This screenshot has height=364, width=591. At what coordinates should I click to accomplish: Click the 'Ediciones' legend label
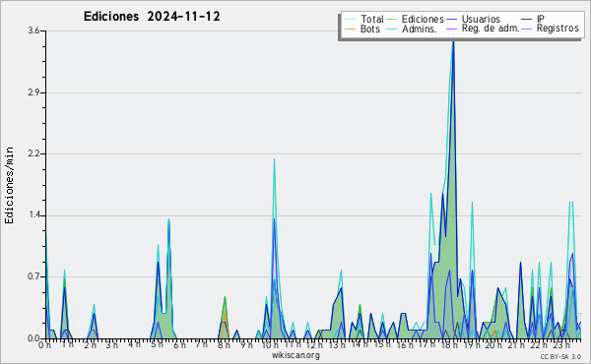point(423,19)
